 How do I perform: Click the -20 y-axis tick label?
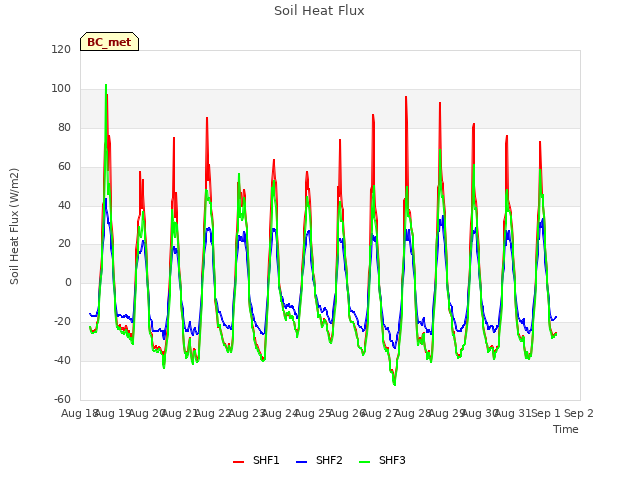[62, 322]
